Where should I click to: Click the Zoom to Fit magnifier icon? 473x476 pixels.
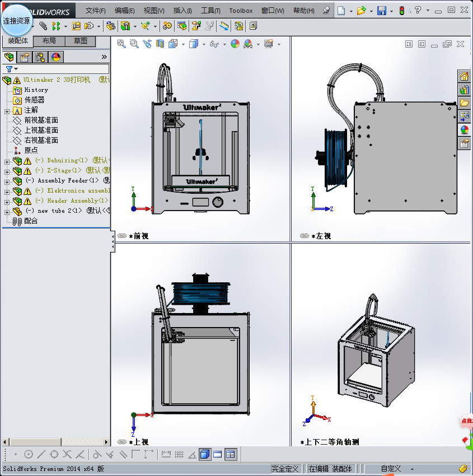click(121, 44)
